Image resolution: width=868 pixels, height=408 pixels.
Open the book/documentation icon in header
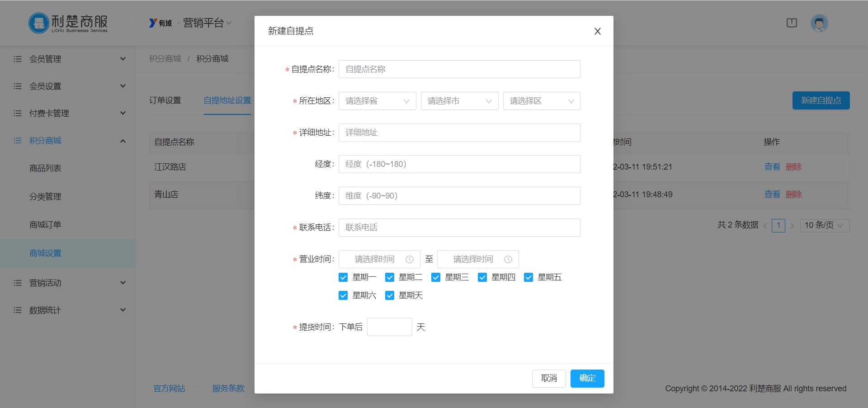[x=792, y=23]
